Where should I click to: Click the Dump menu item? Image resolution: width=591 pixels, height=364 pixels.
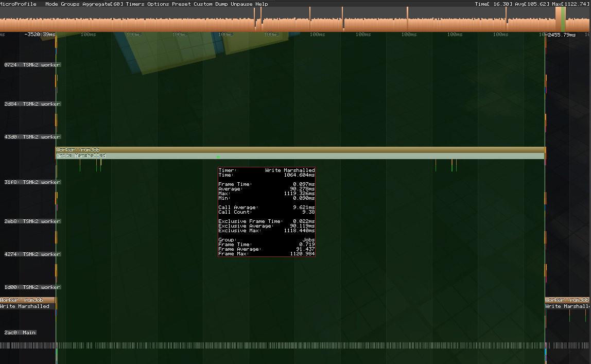pos(221,4)
